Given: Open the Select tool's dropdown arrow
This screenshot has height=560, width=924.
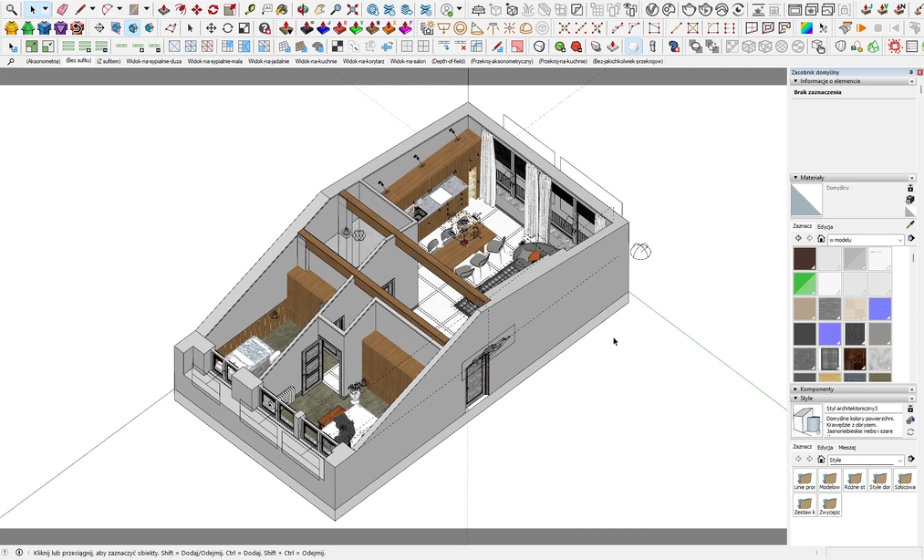Looking at the screenshot, I should click(46, 9).
